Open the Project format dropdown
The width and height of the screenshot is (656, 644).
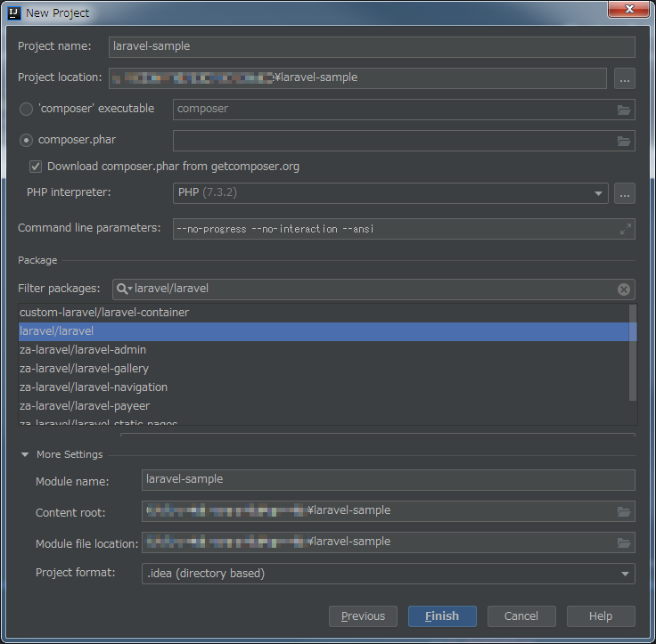click(389, 574)
